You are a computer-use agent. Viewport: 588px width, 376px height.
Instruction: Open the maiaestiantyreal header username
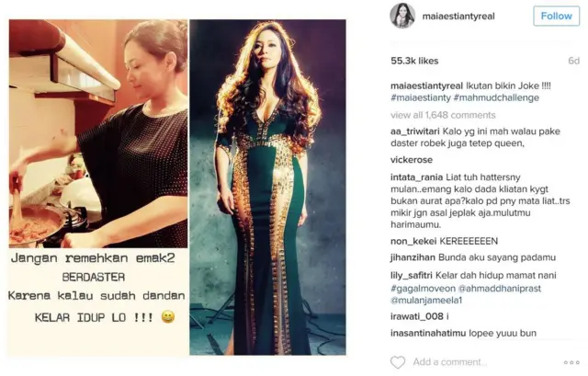[x=458, y=17]
